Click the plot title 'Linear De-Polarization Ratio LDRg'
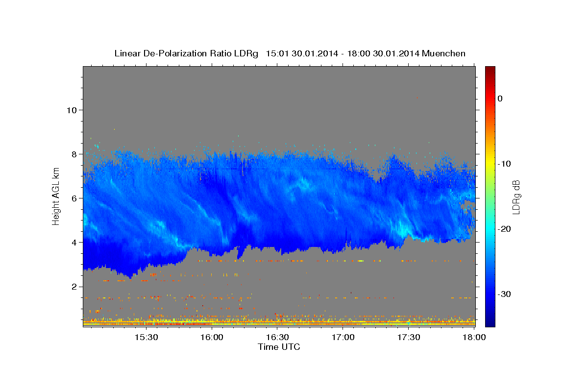The height and width of the screenshot is (392, 588). pyautogui.click(x=186, y=53)
